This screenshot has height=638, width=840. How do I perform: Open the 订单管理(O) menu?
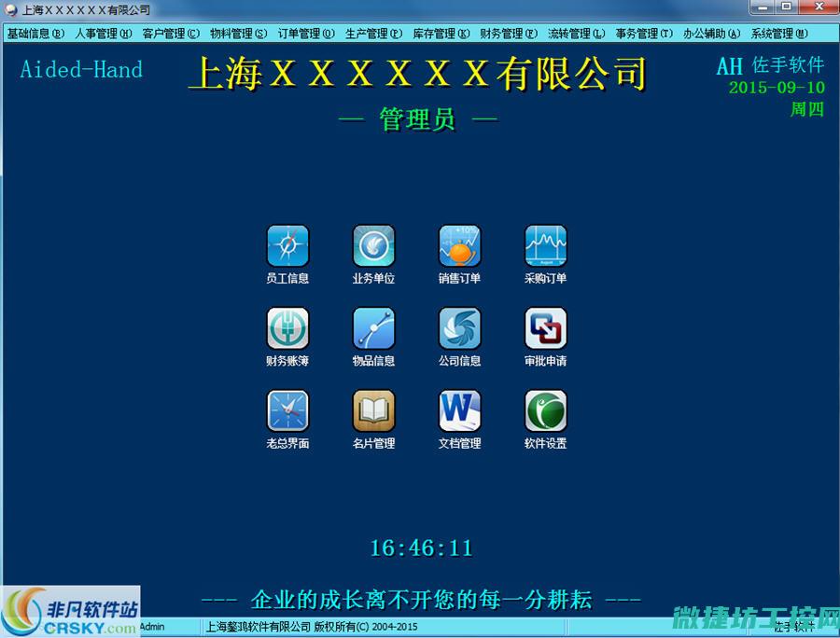tap(306, 34)
